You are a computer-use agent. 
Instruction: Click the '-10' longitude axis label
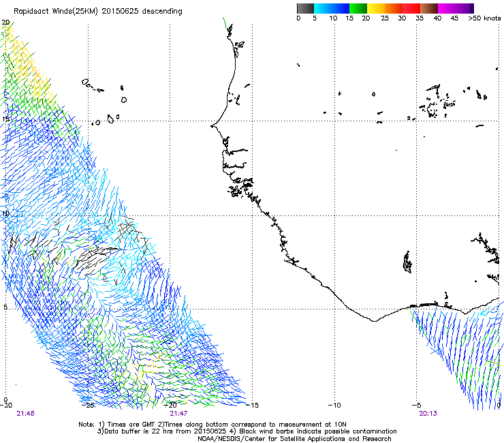[x=334, y=405]
